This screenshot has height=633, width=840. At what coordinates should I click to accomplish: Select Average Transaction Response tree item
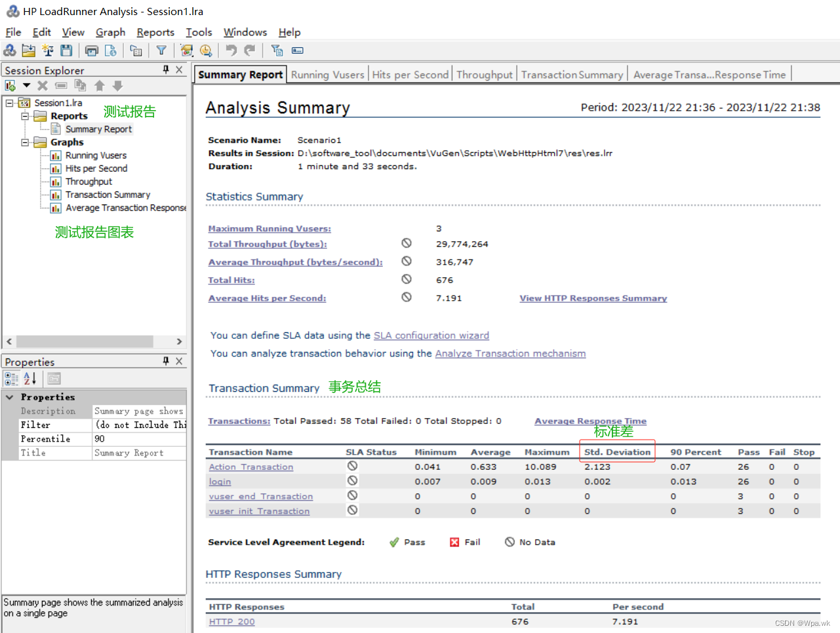coord(125,208)
